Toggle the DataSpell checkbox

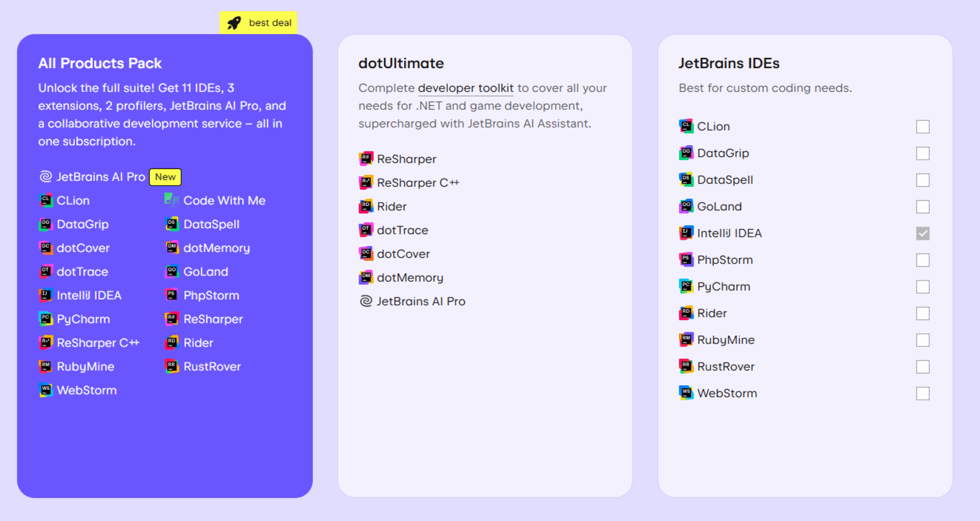tap(922, 180)
